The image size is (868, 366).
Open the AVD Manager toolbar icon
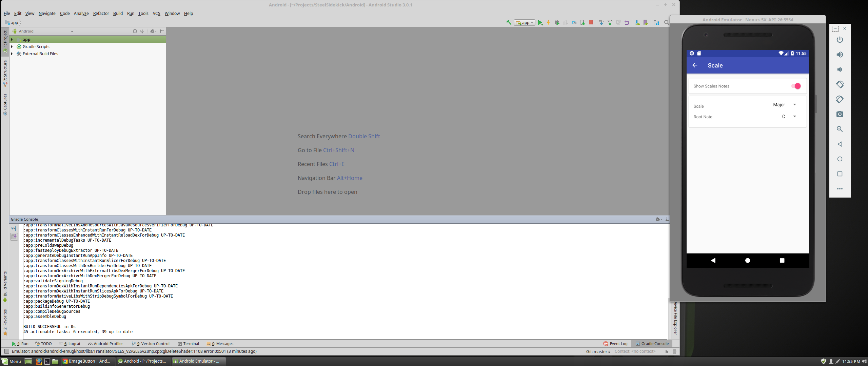646,22
